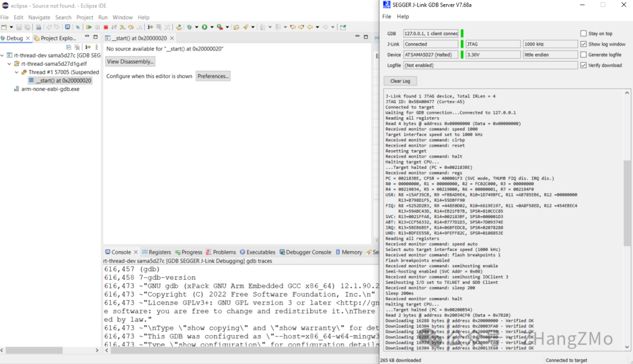633x364 pixels.
Task: Open the Debug launch dropdown arrow
Action: 196,27
